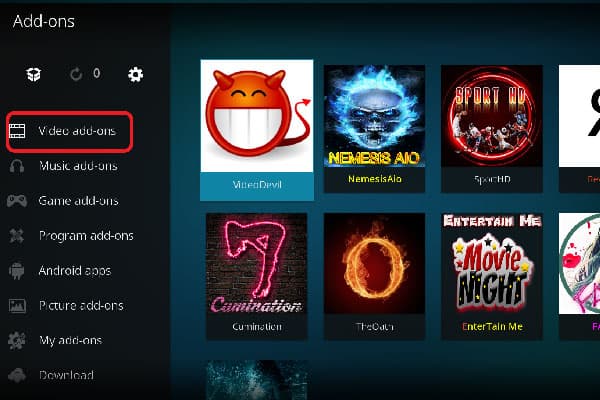Click the VideoDevil name label
600x400 pixels.
tap(257, 185)
